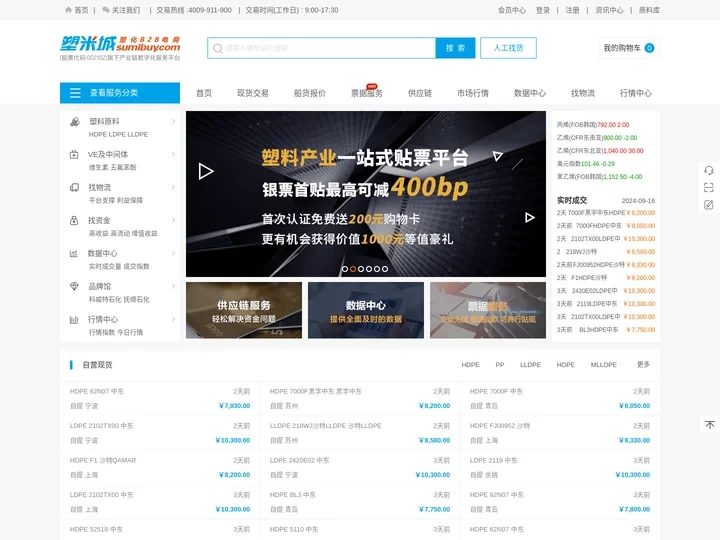Screen dimensions: 720x540
Task: Open the main 塑料产业一站式贴票平台 banner
Action: (x=366, y=194)
